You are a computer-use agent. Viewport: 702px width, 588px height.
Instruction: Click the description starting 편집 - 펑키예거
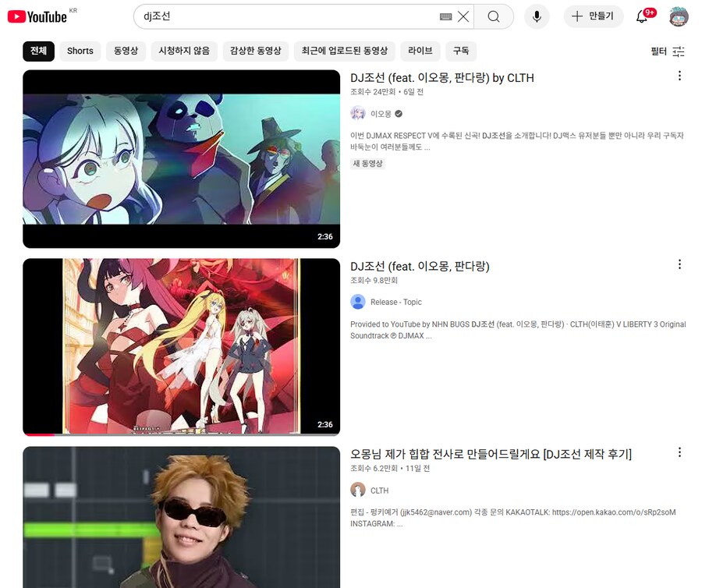coord(512,518)
